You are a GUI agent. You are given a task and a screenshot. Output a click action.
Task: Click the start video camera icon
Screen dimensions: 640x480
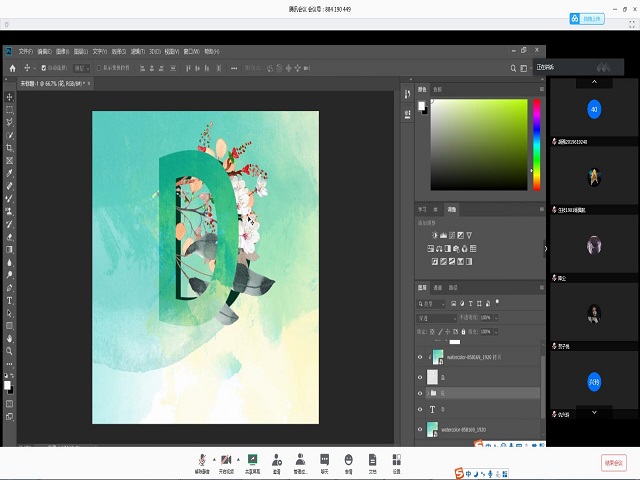coord(226,459)
